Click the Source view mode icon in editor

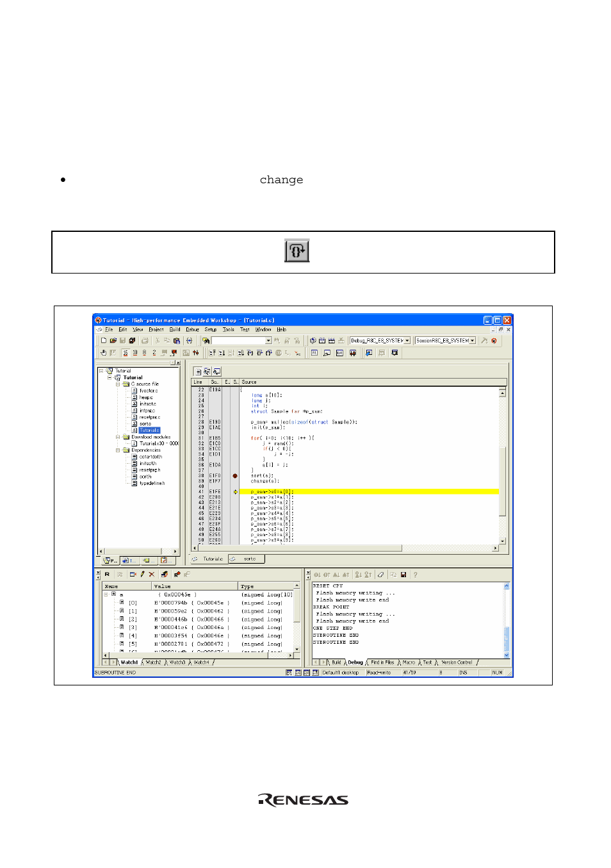pos(199,372)
